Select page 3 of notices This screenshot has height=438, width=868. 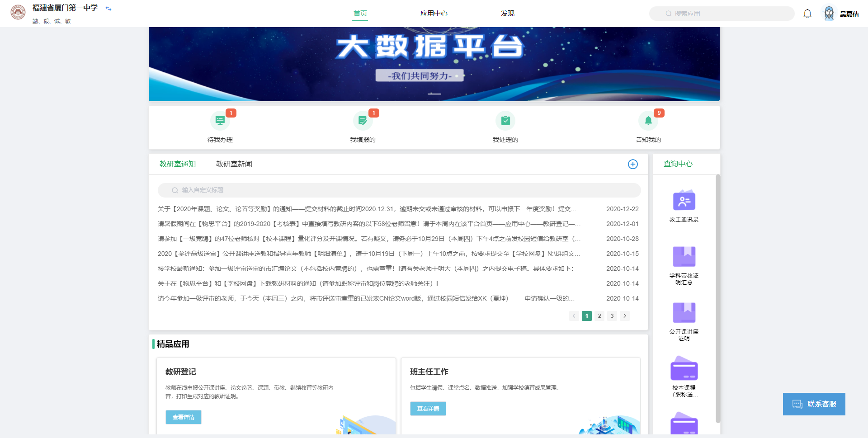[x=612, y=316]
